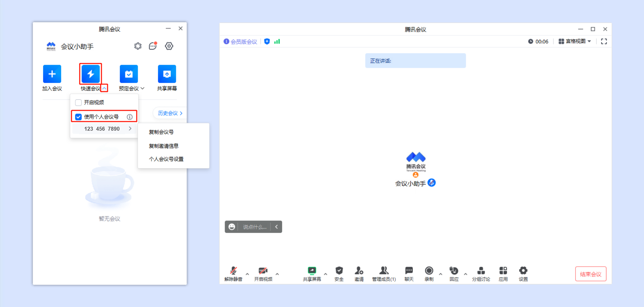Open the 聊天 chat icon
Image resolution: width=644 pixels, height=307 pixels.
pyautogui.click(x=409, y=270)
